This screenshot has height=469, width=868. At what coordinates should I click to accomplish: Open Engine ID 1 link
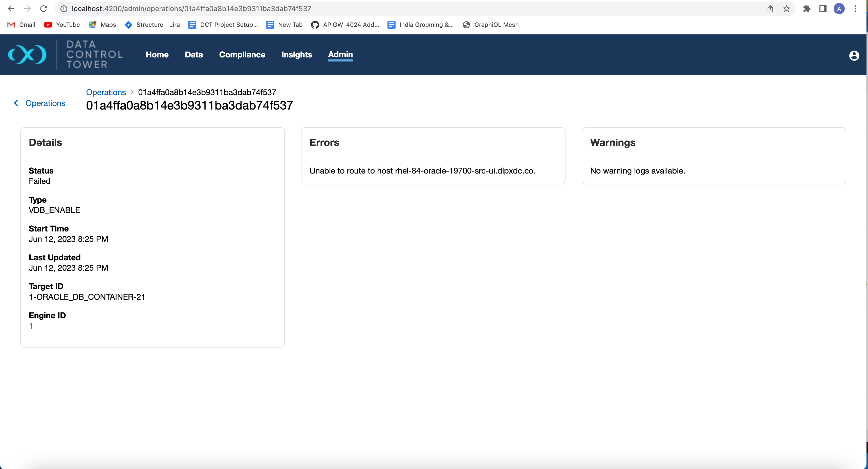pos(31,326)
